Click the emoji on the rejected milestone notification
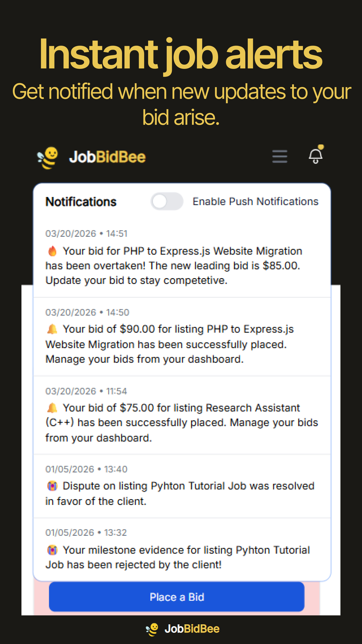The width and height of the screenshot is (362, 644). [x=53, y=550]
